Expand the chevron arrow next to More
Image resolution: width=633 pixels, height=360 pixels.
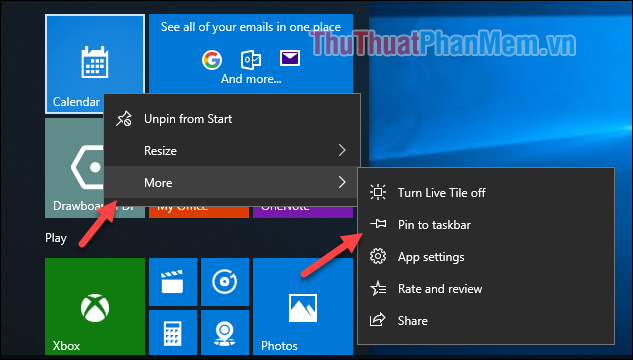click(x=342, y=182)
